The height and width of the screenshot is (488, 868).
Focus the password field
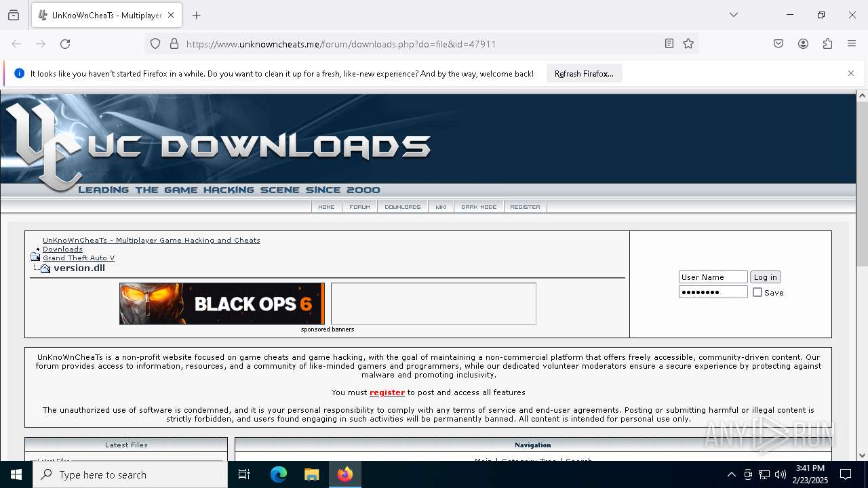[713, 292]
